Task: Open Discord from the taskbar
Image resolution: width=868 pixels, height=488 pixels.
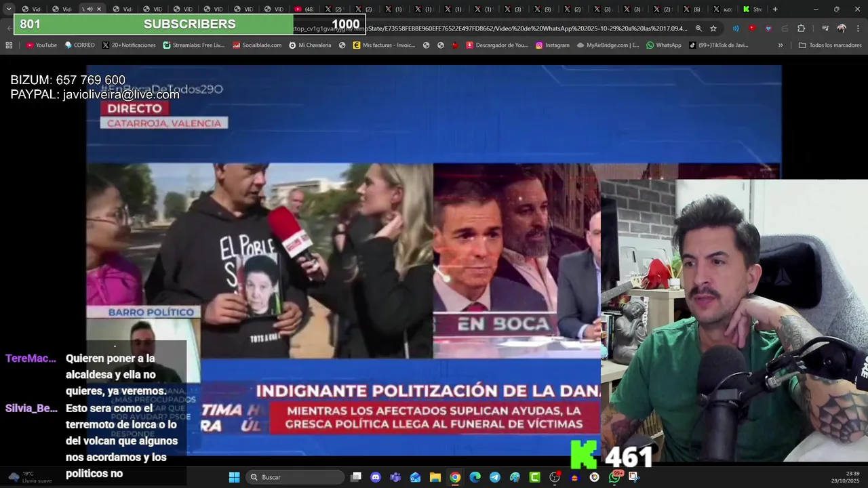Action: (x=376, y=477)
